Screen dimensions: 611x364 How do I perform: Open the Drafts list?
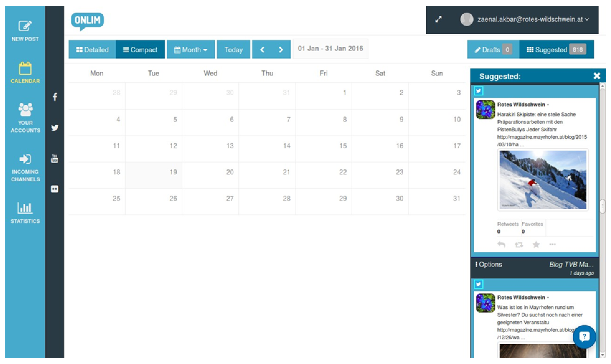point(493,50)
